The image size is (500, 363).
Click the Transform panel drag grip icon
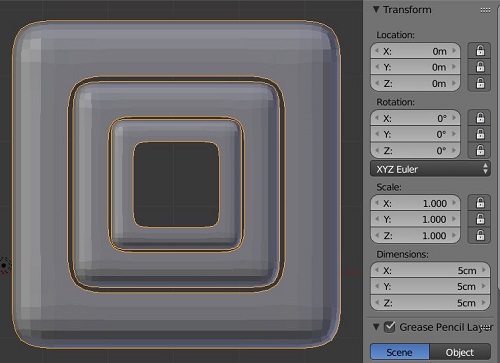(x=485, y=11)
